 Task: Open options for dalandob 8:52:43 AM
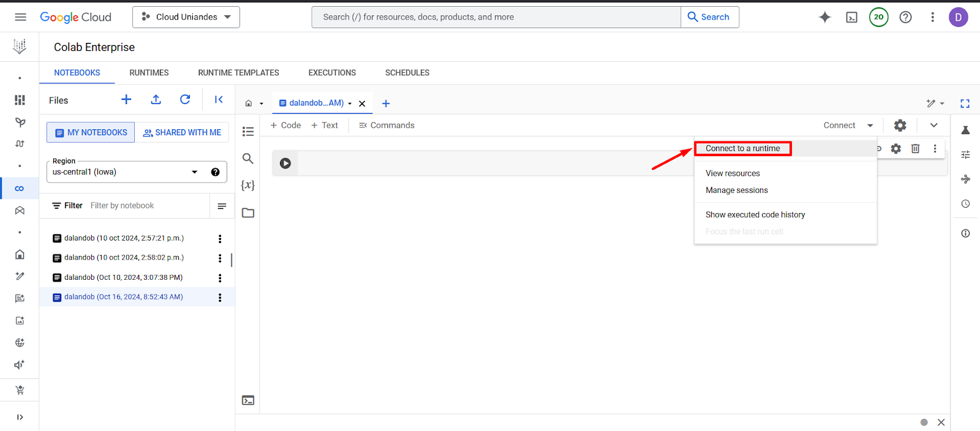220,298
